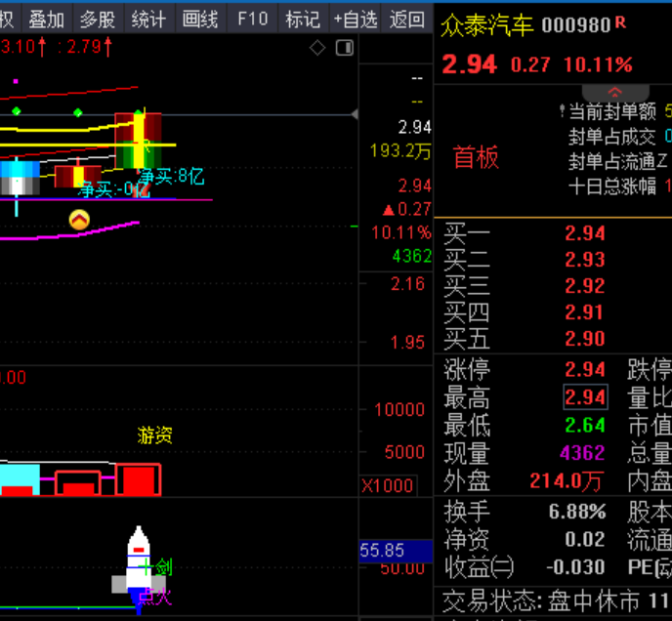672x621 pixels.
Task: Click 买二 price 2.93
Action: 584,260
